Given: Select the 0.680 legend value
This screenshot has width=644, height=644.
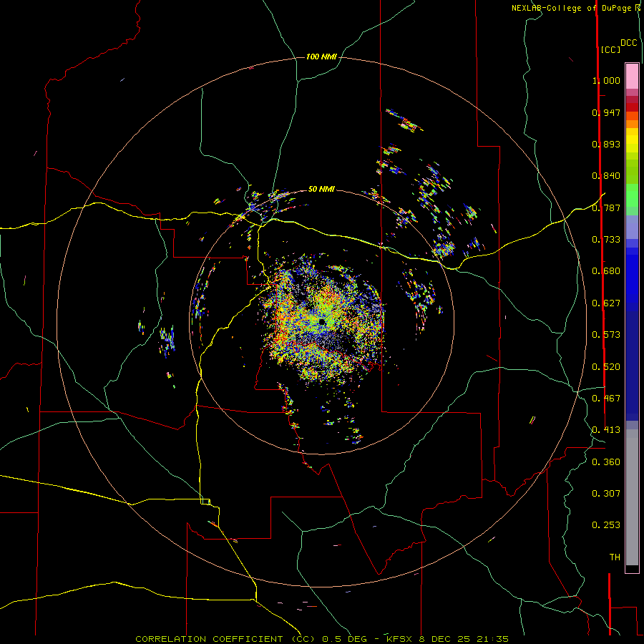Looking at the screenshot, I should (x=606, y=271).
